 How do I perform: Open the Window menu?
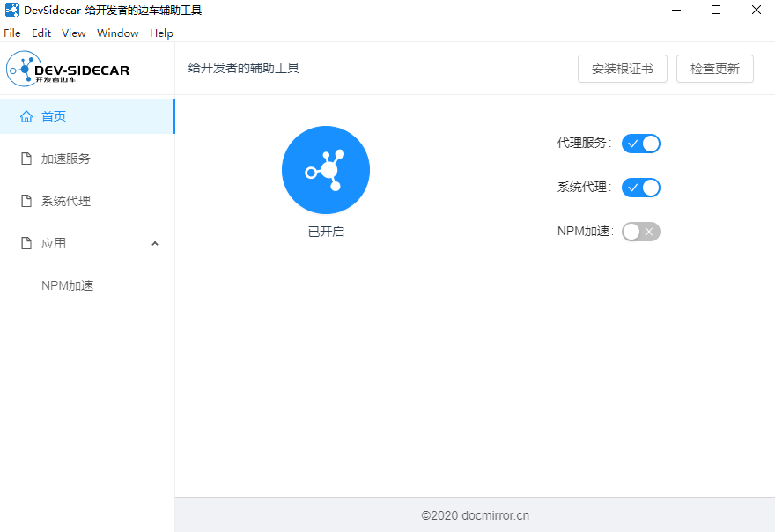tap(117, 33)
